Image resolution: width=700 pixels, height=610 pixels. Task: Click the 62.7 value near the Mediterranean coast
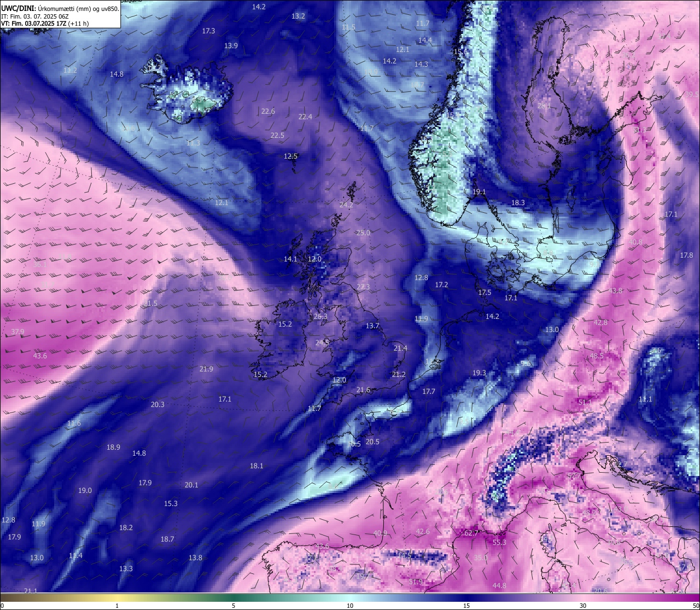click(471, 533)
